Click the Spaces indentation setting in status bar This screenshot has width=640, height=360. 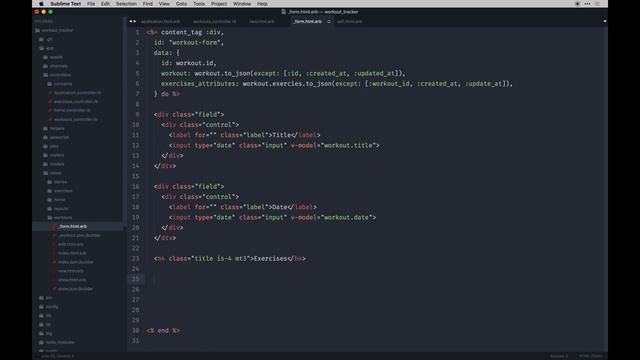coord(559,356)
